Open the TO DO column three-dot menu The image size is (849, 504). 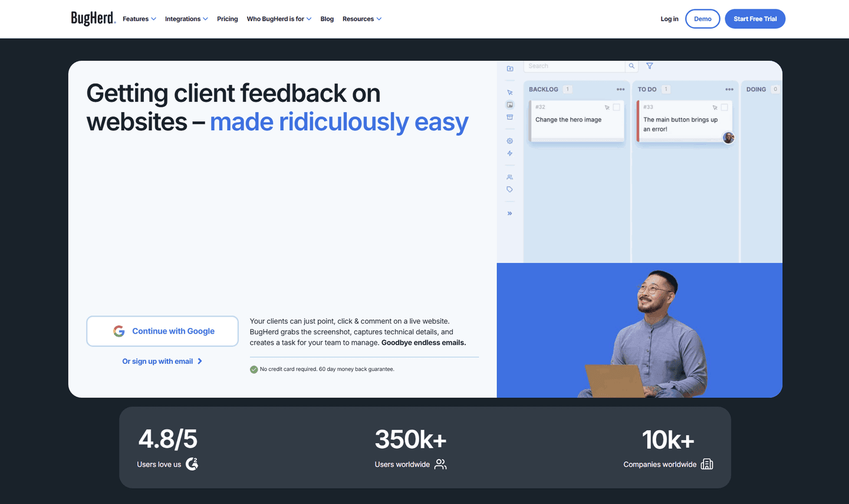[x=729, y=90]
